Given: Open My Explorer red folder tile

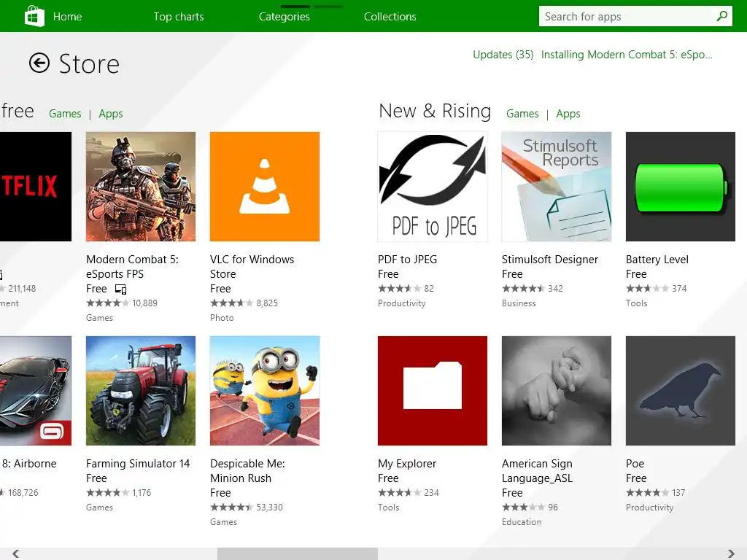Looking at the screenshot, I should coord(433,391).
